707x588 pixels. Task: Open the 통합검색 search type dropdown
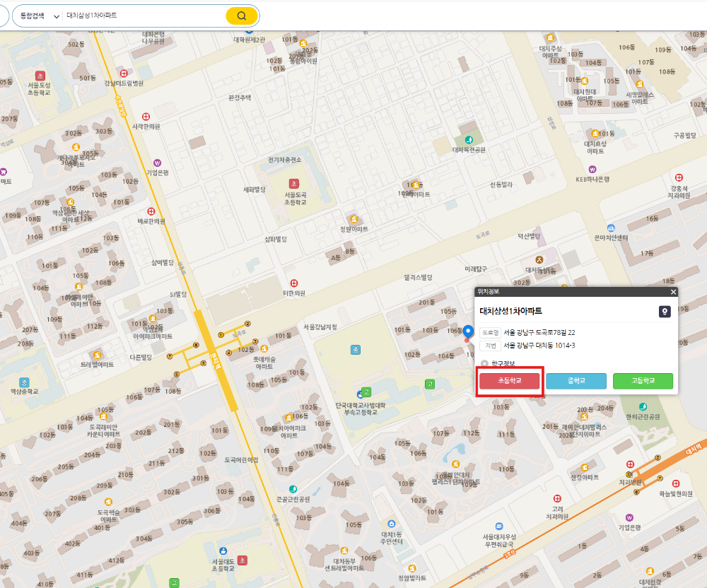[x=39, y=16]
